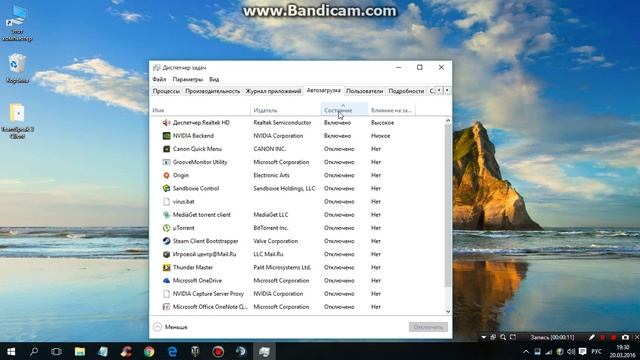Open taskbar search magnifier
The image size is (640, 360).
(x=34, y=351)
